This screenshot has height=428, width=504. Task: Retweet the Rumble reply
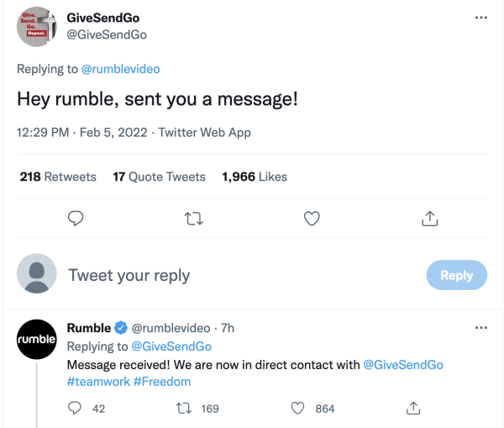tap(181, 409)
